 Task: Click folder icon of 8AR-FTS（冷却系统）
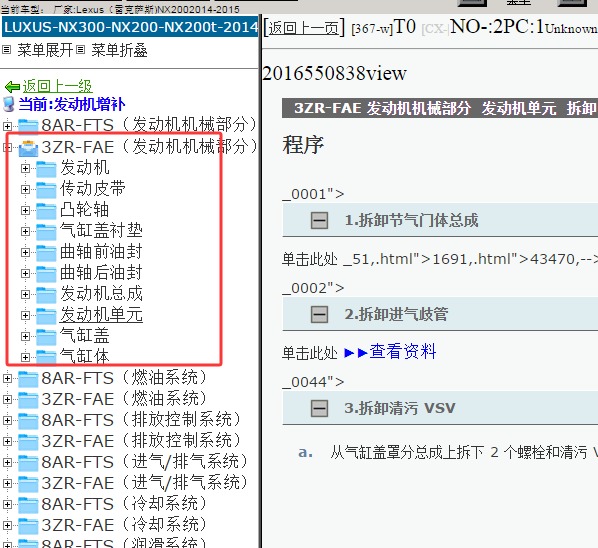point(28,505)
